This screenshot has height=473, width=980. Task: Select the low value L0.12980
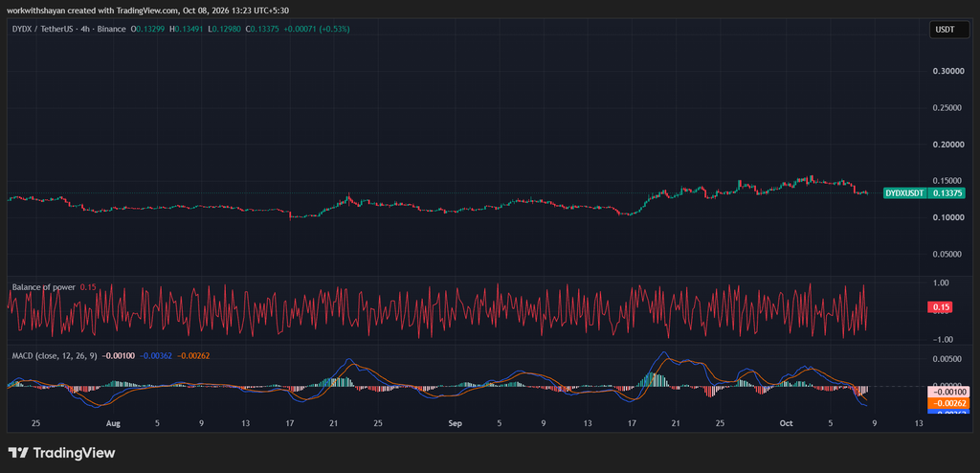coord(223,29)
